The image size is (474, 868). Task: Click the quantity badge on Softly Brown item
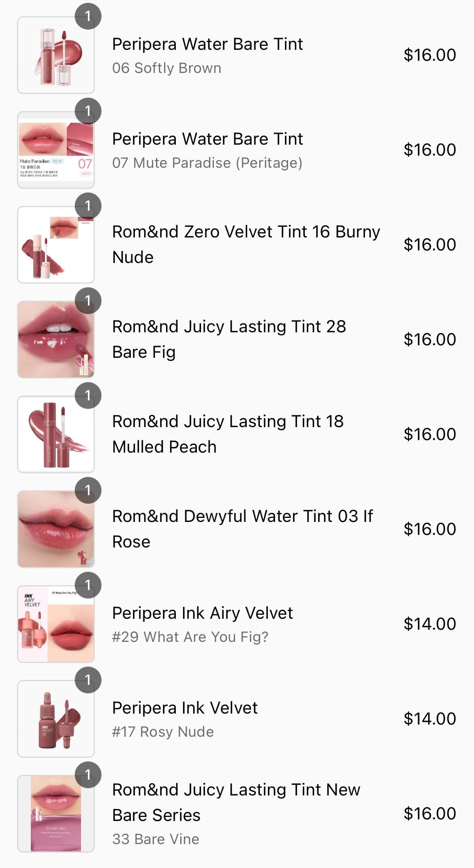point(88,16)
